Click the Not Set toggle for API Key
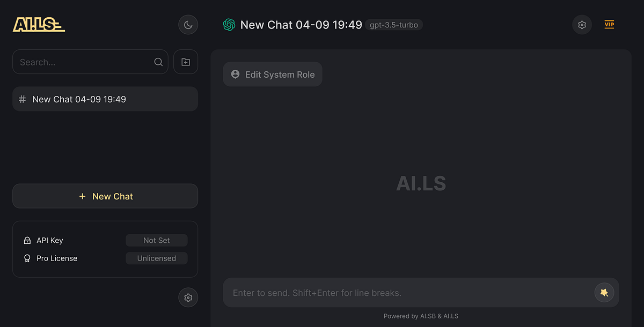The image size is (644, 327). (156, 240)
